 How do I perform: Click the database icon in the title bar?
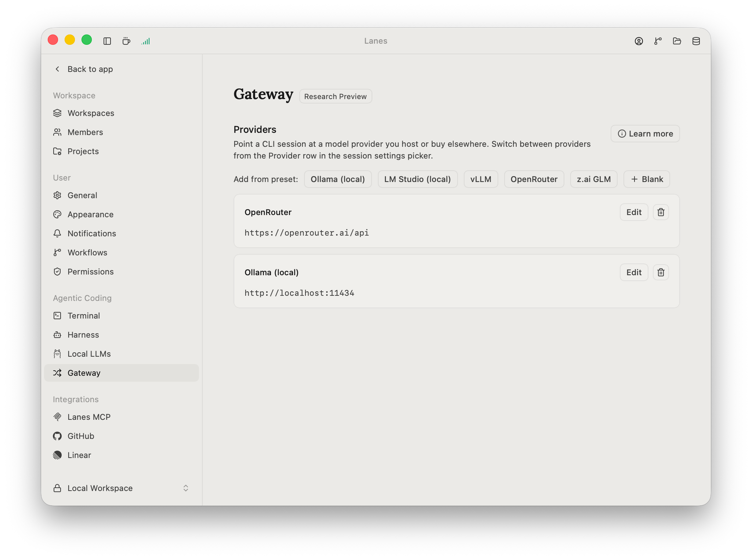696,41
